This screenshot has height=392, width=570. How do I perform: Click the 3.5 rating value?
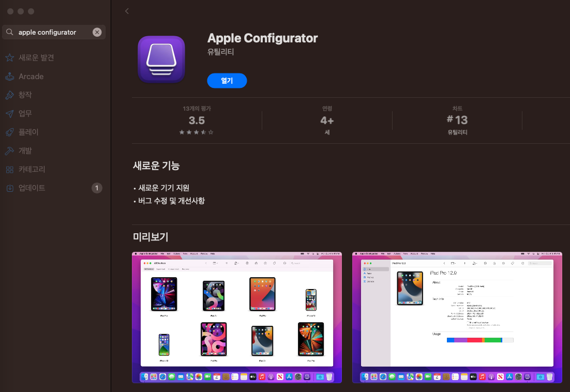point(197,120)
